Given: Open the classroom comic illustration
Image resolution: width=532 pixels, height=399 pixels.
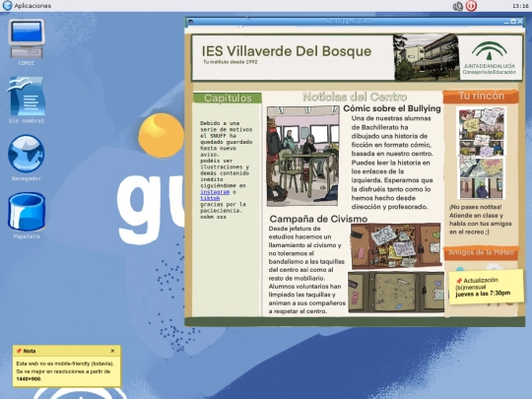Looking at the screenshot, I should pos(303,156).
